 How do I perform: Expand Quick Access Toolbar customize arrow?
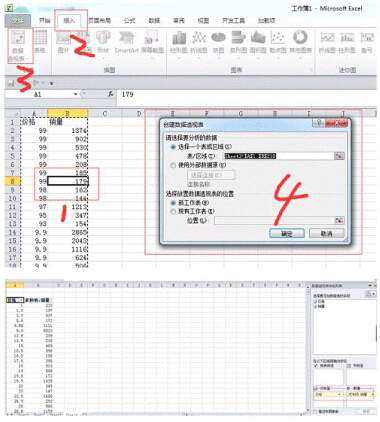(x=51, y=83)
